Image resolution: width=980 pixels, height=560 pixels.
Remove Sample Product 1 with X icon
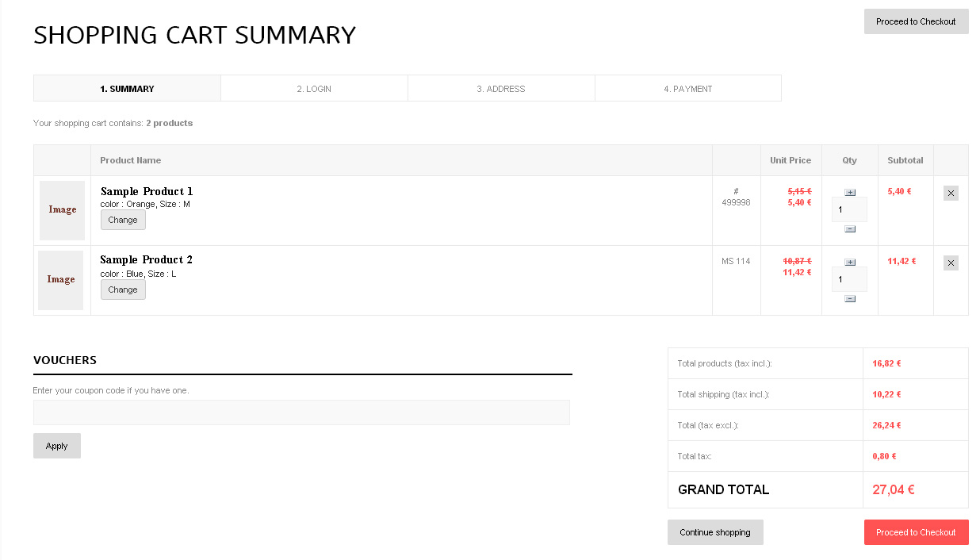(951, 193)
